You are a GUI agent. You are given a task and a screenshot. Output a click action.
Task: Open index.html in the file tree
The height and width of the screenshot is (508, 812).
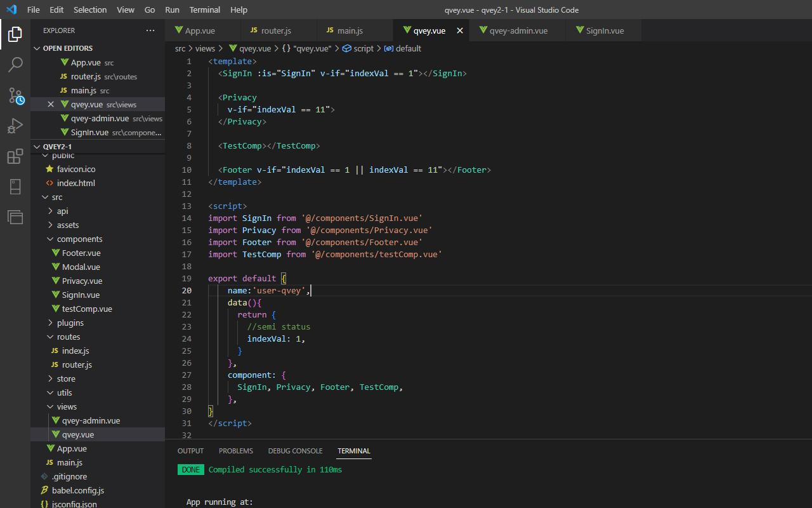coord(98,183)
